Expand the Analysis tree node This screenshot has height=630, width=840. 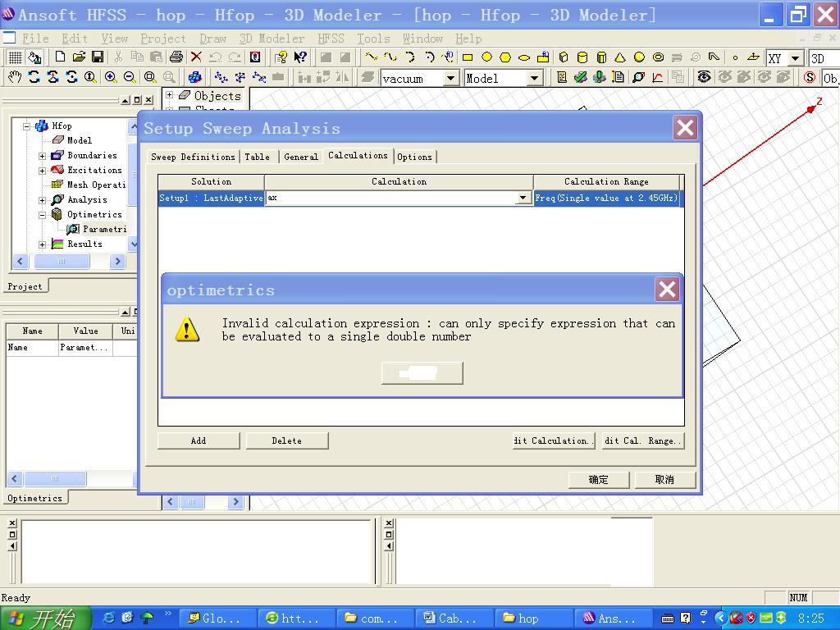point(43,200)
